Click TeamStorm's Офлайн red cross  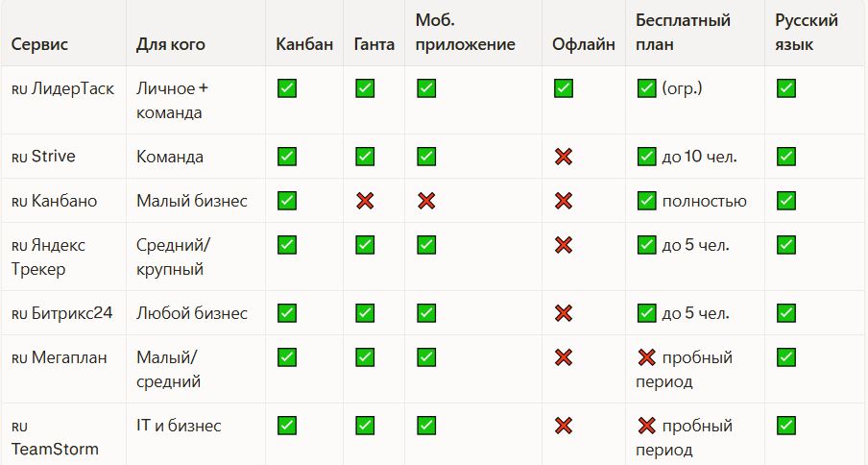coord(564,425)
